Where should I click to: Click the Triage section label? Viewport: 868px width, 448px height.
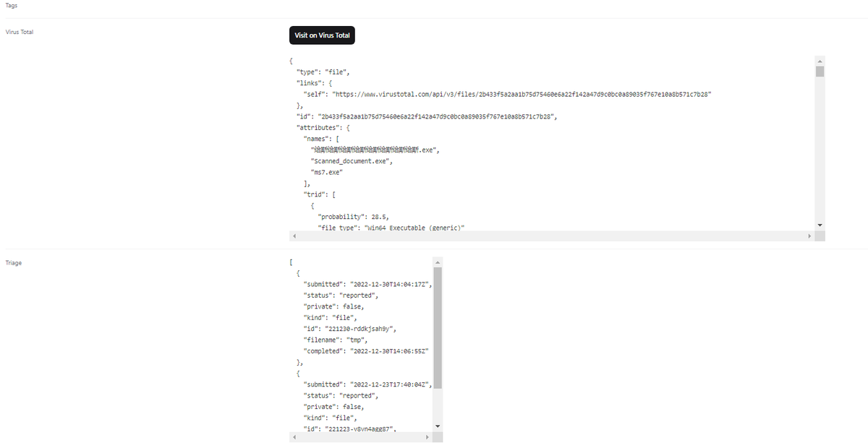(14, 263)
